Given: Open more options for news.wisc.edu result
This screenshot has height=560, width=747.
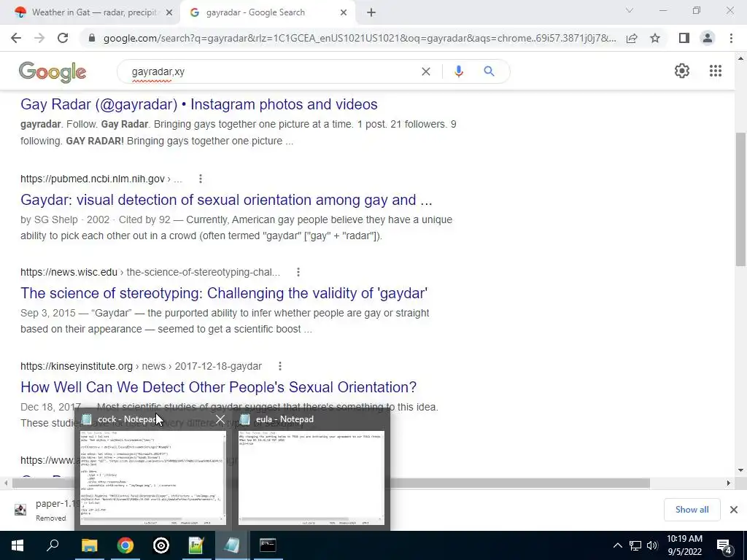Looking at the screenshot, I should (298, 272).
